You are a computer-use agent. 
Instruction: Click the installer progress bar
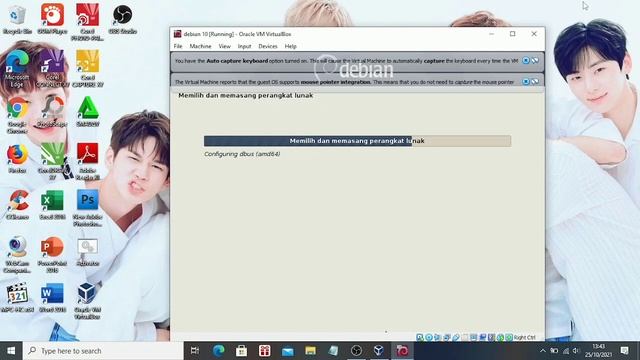tap(357, 141)
